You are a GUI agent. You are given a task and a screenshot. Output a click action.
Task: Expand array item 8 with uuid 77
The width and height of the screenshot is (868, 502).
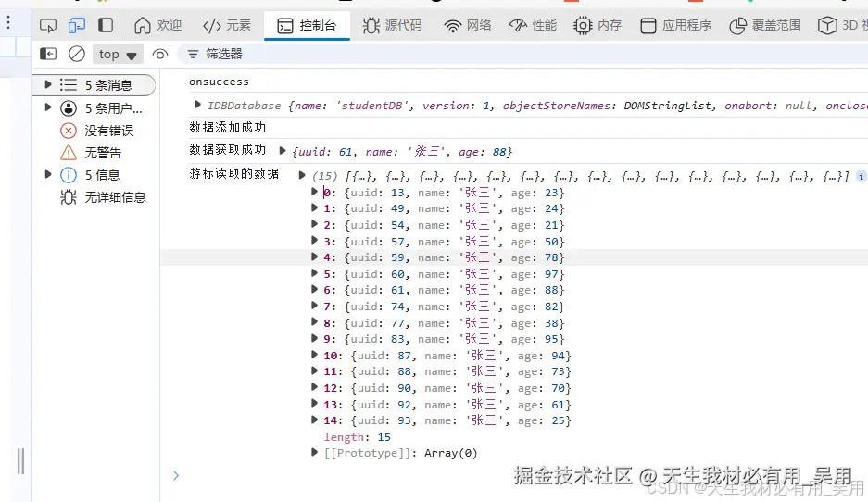[314, 321]
